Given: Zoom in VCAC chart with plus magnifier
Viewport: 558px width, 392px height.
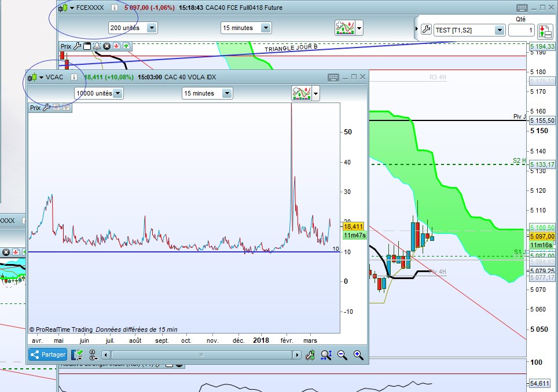Looking at the screenshot, I should point(358,355).
